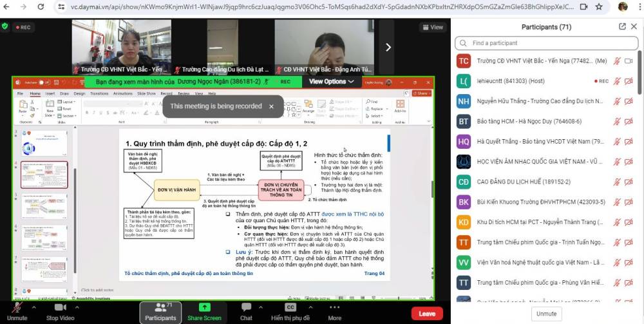Click the red Leave button

point(427,313)
